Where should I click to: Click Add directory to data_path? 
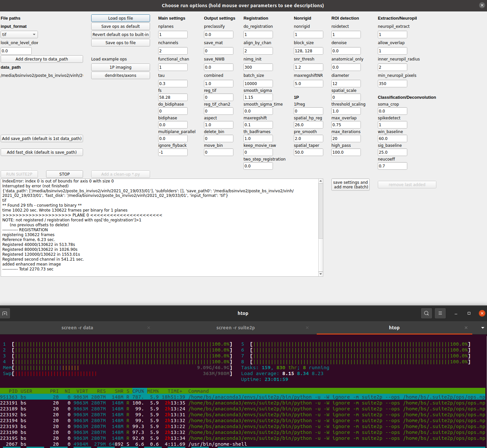click(42, 59)
